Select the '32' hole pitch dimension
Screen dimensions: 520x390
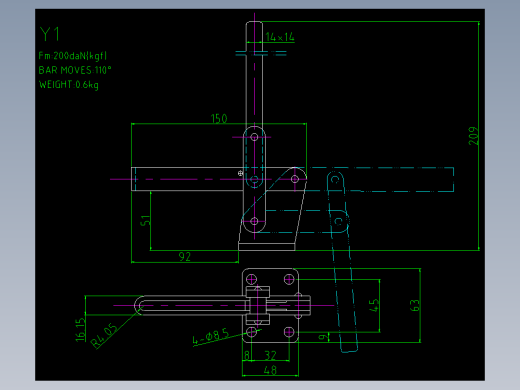[x=270, y=355]
